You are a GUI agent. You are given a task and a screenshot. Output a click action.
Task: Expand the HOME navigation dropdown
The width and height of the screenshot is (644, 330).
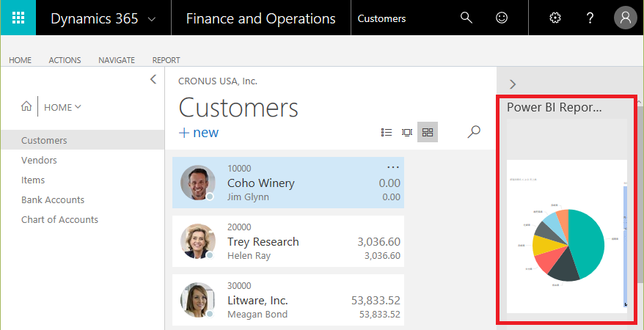point(62,107)
